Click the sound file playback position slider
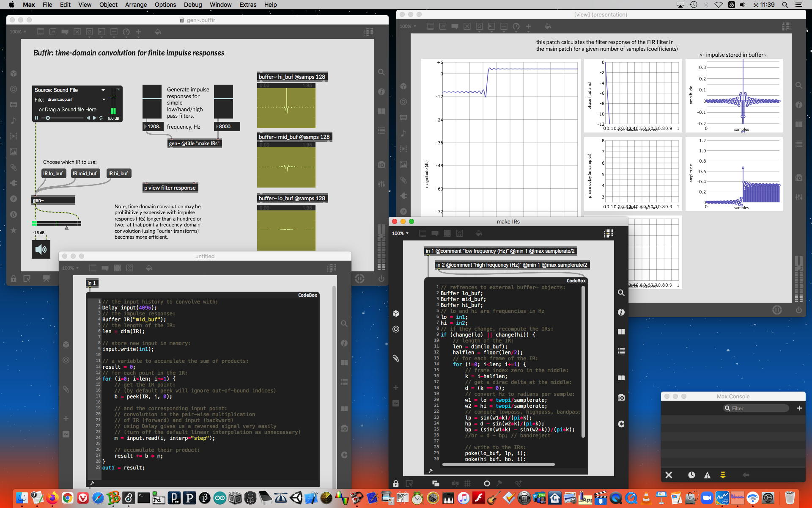The width and height of the screenshot is (812, 508). coord(63,118)
